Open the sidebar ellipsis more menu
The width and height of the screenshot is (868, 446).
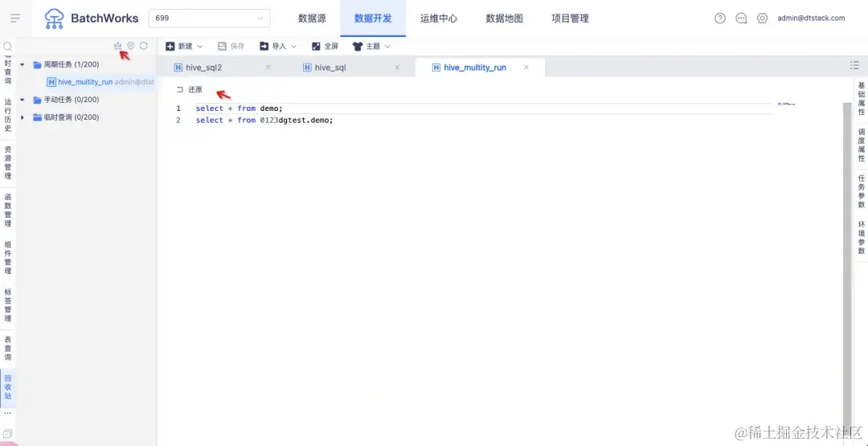7,413
